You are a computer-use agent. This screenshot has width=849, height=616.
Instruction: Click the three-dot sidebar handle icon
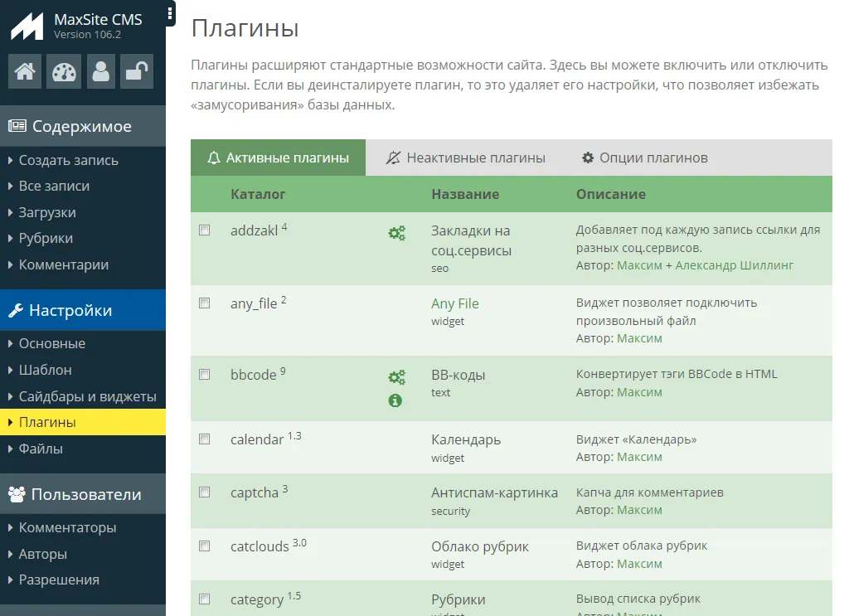[170, 12]
